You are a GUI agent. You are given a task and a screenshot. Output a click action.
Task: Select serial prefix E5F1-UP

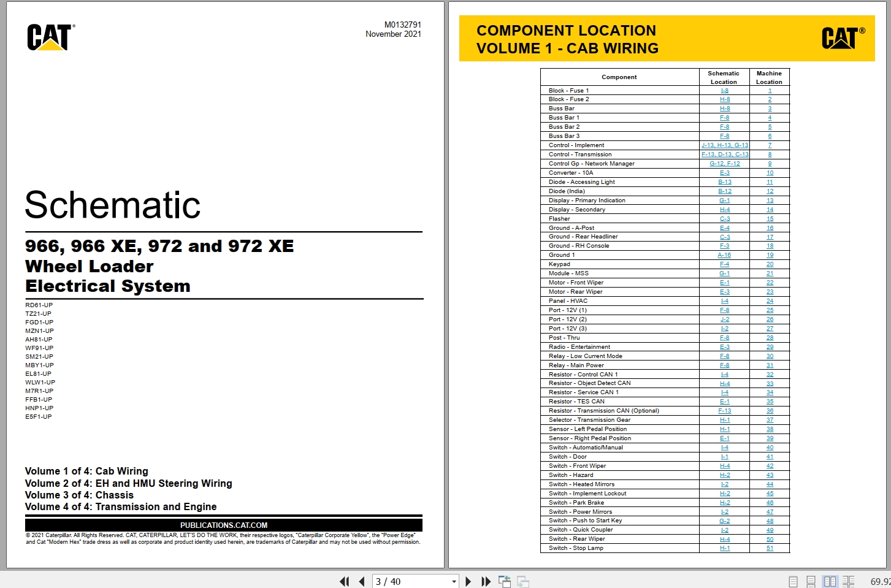click(39, 416)
